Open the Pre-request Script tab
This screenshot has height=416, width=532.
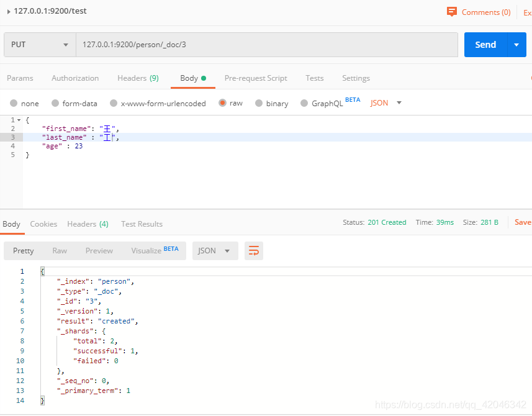click(x=256, y=78)
